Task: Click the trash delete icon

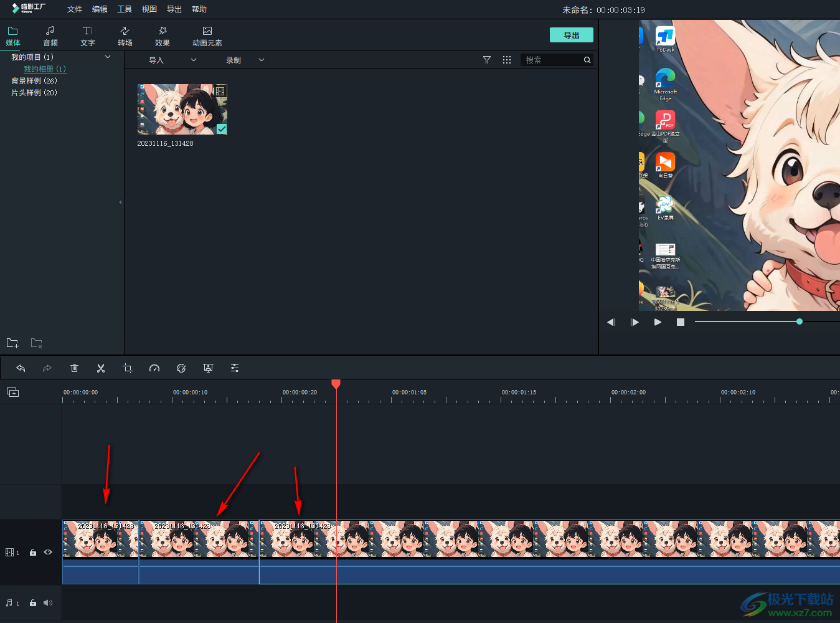Action: (x=74, y=368)
